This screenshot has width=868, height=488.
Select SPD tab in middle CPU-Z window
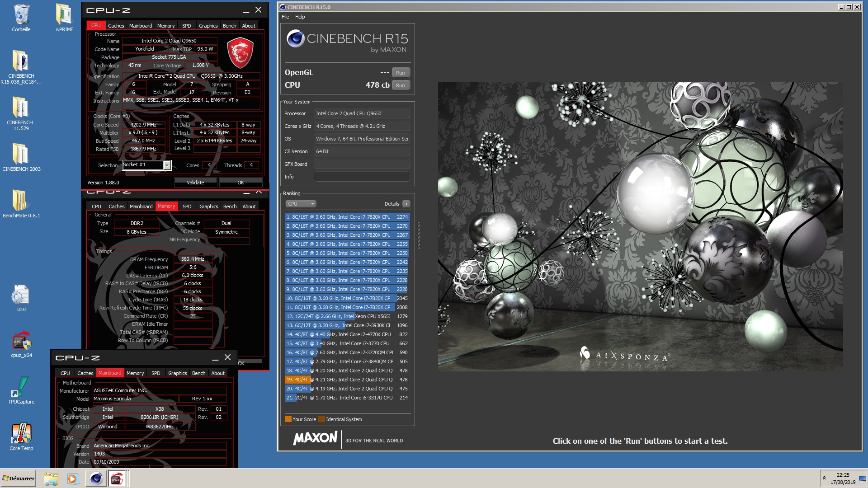(x=187, y=206)
